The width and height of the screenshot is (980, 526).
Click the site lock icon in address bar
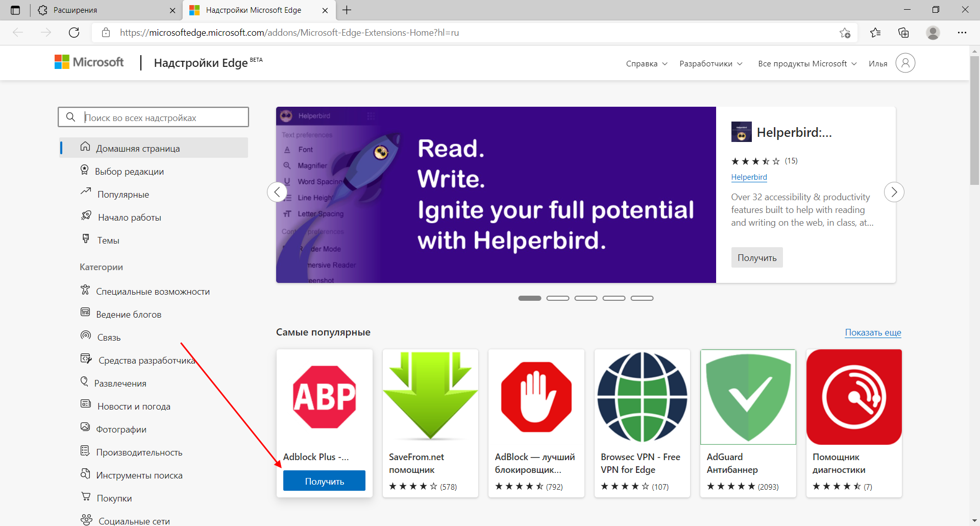point(106,33)
